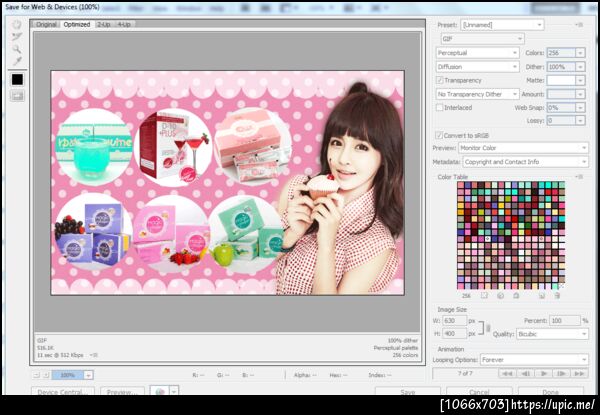This screenshot has height=415, width=600.
Task: Open the browser selection dropdown arrow
Action: (x=174, y=391)
